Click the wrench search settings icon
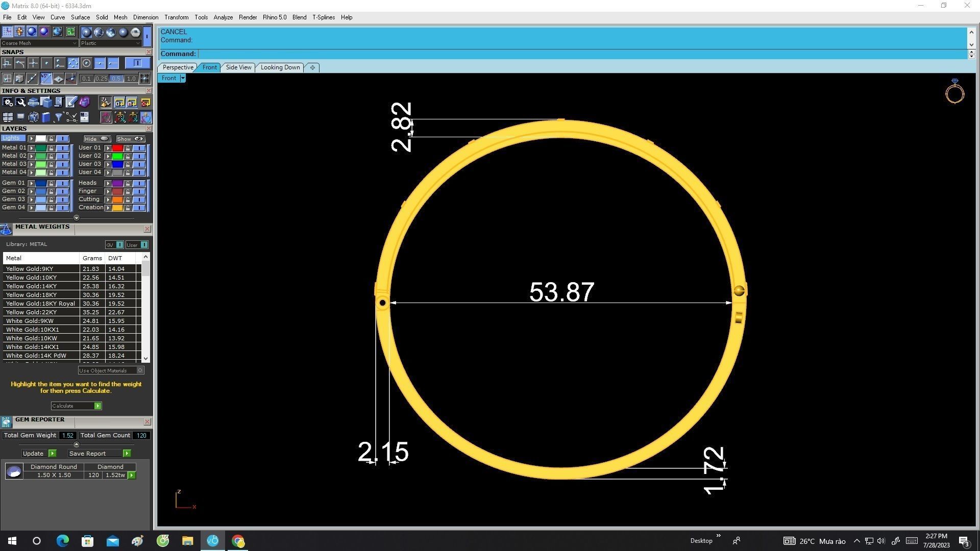 tap(20, 103)
